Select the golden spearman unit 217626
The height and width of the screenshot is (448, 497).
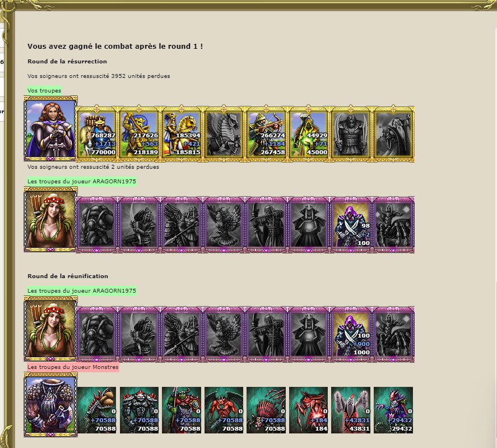(x=139, y=134)
